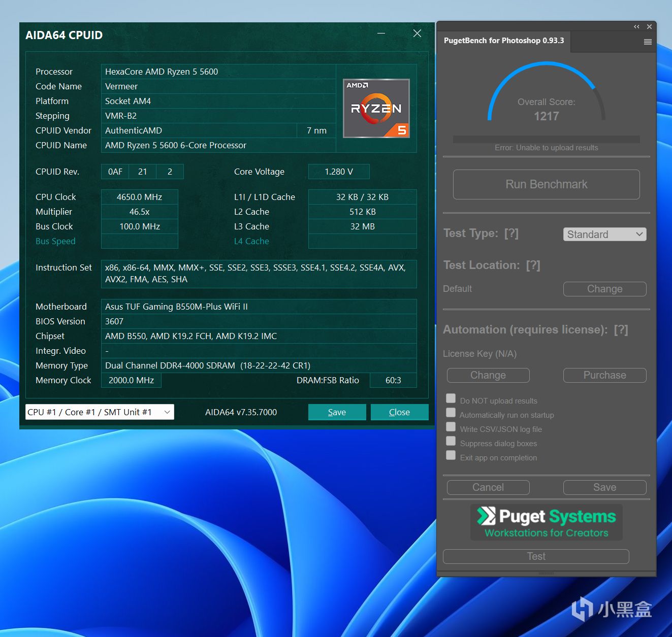The image size is (672, 637).
Task: Click the 60:3 DRAM:FSB ratio value
Action: click(393, 380)
